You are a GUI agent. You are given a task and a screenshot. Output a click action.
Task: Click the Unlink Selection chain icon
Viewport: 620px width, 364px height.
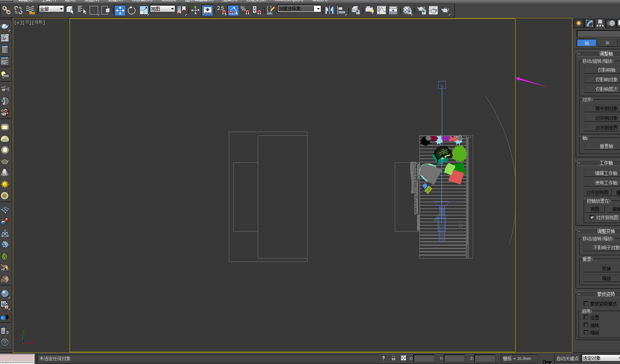coord(18,10)
